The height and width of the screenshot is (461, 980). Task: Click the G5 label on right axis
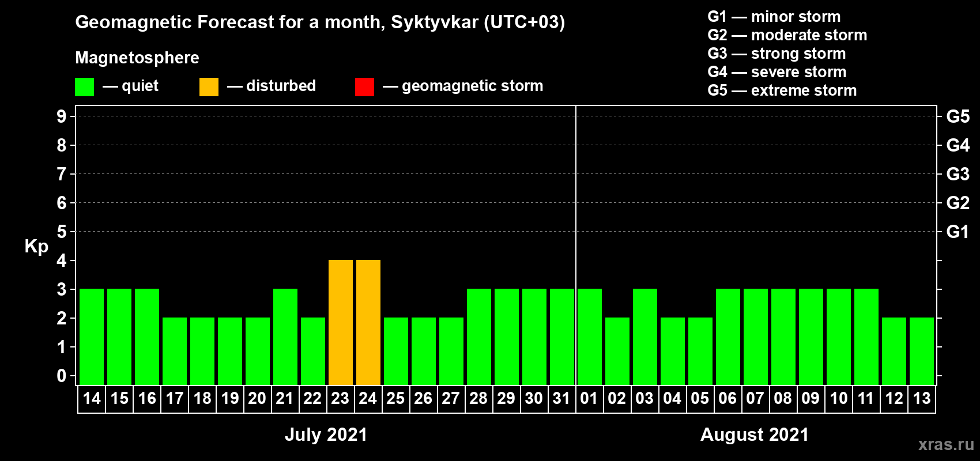coord(958,116)
